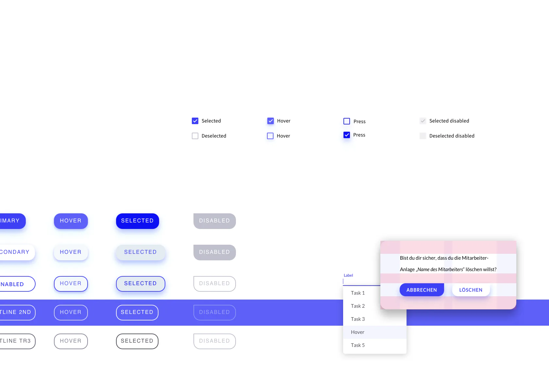Click the partially visible primary button
This screenshot has height=392, width=549.
(x=13, y=221)
